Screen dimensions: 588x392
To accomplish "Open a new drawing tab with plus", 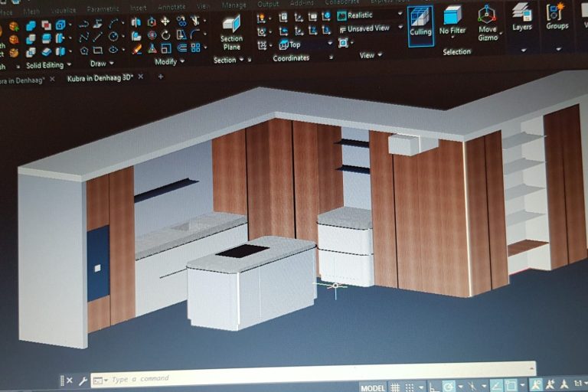I will [x=161, y=77].
